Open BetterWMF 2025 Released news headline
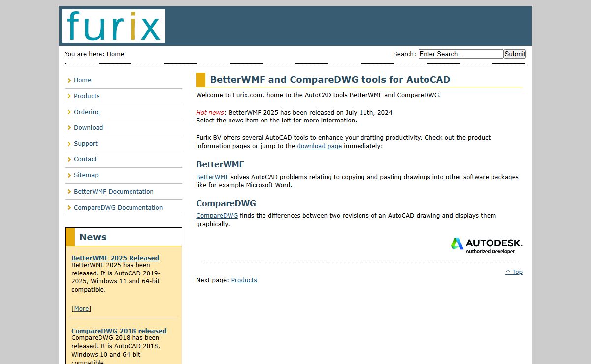 point(115,258)
